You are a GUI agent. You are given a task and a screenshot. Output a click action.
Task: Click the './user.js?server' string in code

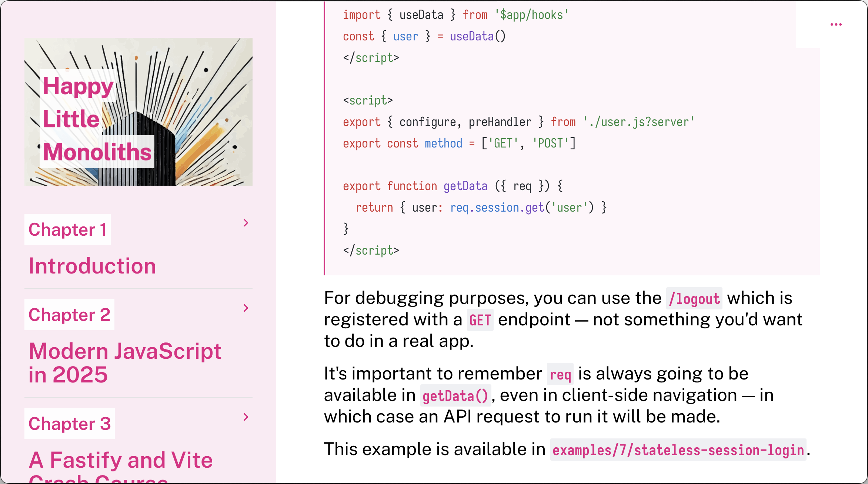pyautogui.click(x=638, y=122)
